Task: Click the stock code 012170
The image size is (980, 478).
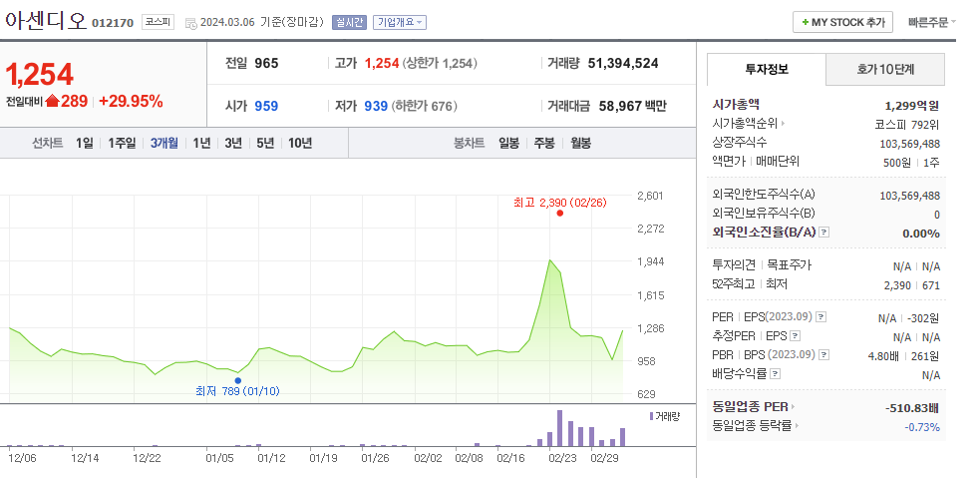Action: [x=113, y=23]
